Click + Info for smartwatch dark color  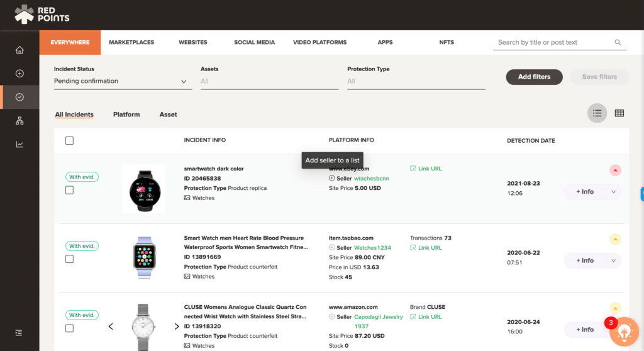[585, 192]
